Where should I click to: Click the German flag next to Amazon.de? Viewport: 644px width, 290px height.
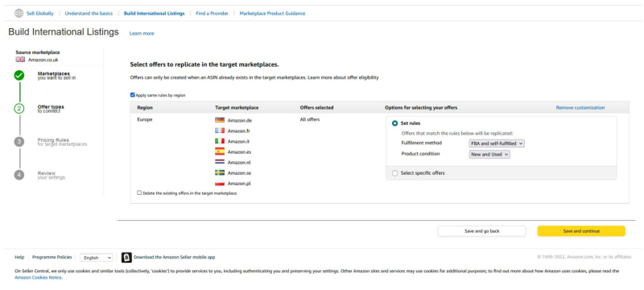click(x=220, y=120)
